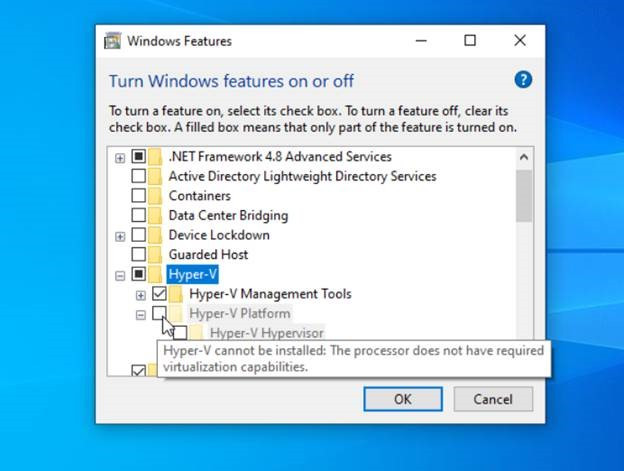This screenshot has height=471, width=624.
Task: Collapse the Hyper-V Platform node
Action: (x=140, y=315)
